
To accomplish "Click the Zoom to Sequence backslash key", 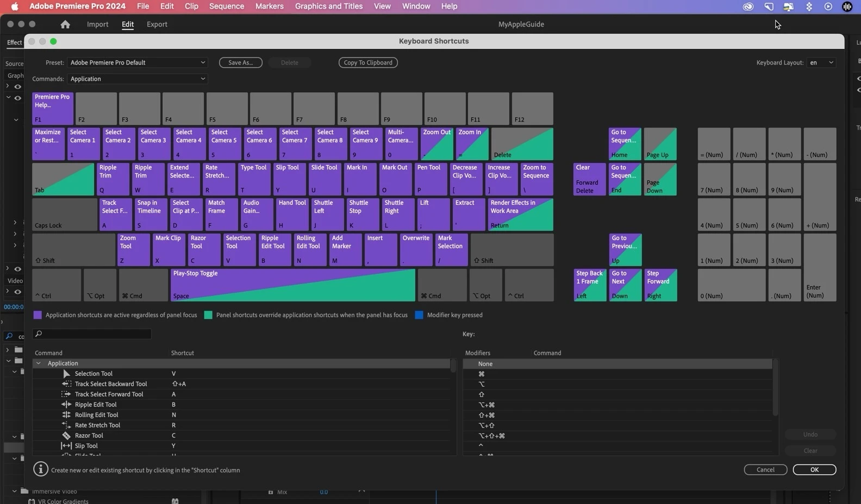I will [x=537, y=179].
